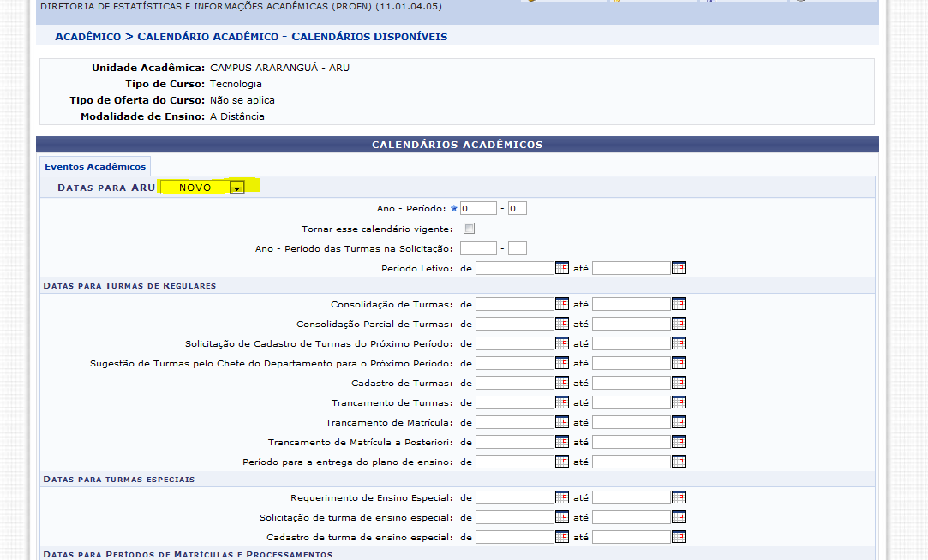Open the calendar picker for Período Letivo end date
Screen dimensions: 928x560
(678, 267)
